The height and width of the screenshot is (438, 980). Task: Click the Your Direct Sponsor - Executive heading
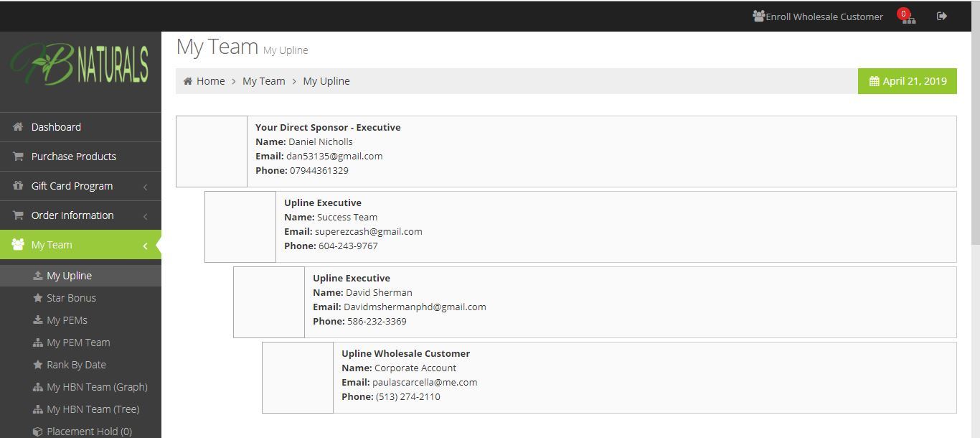[x=328, y=127]
